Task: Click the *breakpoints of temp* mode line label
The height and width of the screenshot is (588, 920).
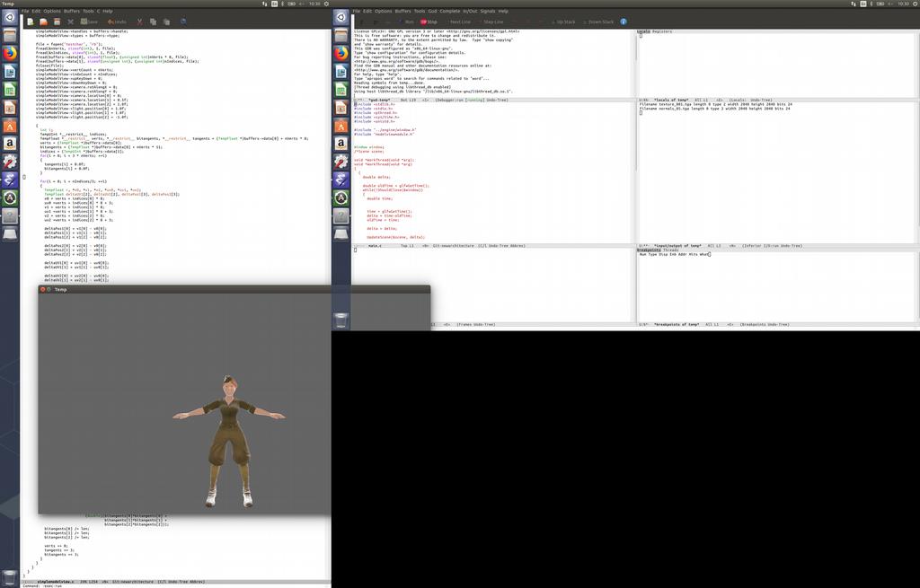Action: [677, 324]
